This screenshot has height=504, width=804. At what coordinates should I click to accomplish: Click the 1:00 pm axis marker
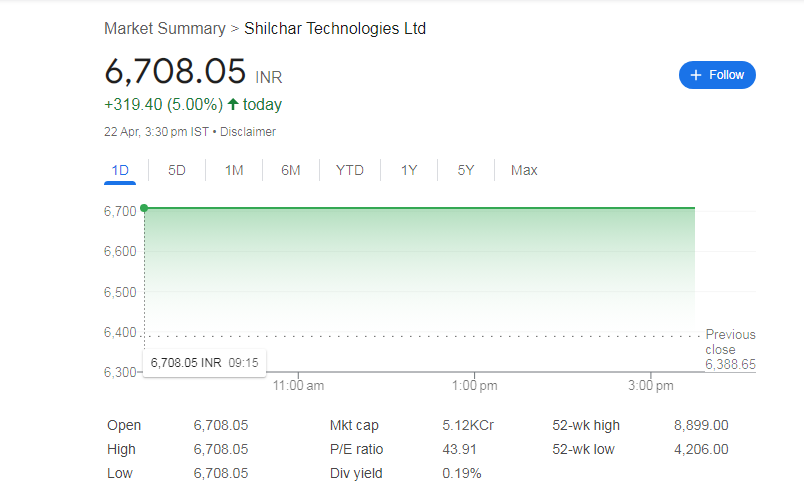[474, 386]
